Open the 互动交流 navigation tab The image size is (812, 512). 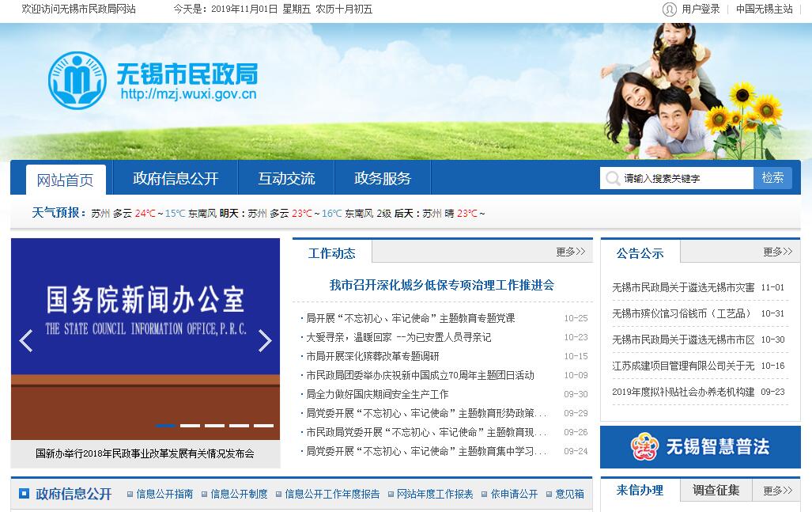[x=286, y=178]
